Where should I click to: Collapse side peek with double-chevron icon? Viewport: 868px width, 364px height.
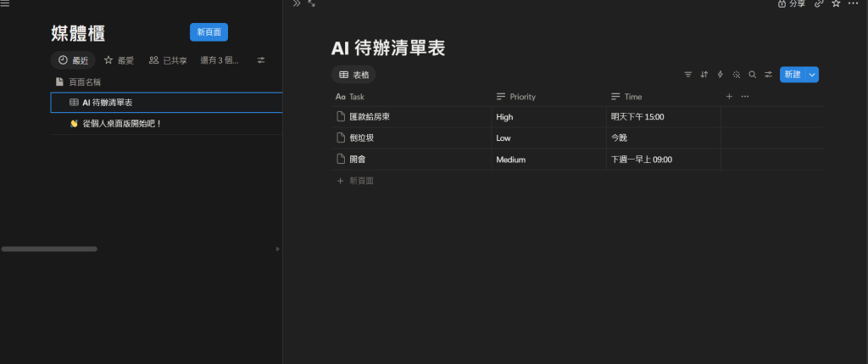(x=297, y=3)
